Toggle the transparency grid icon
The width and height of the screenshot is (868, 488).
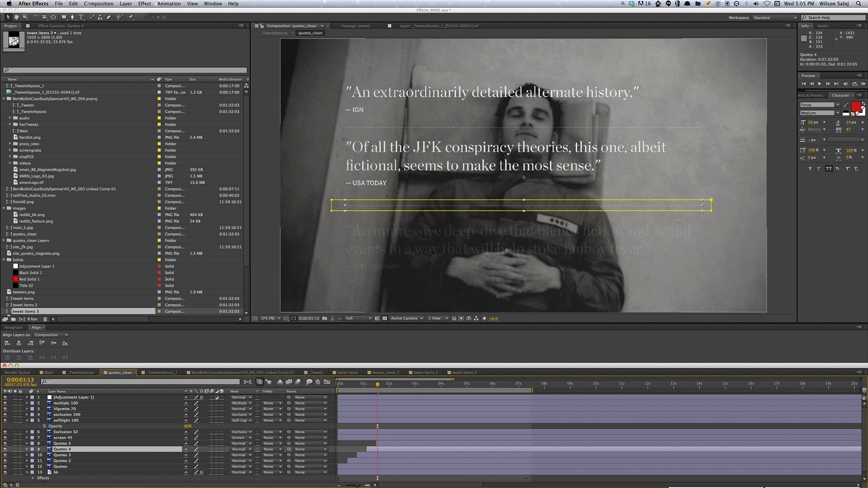[385, 318]
